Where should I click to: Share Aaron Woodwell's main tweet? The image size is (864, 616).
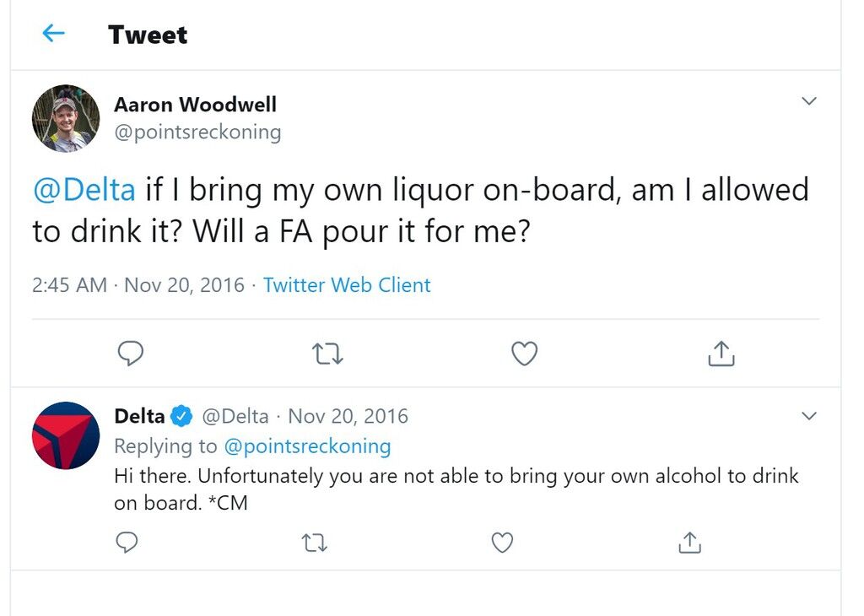721,354
